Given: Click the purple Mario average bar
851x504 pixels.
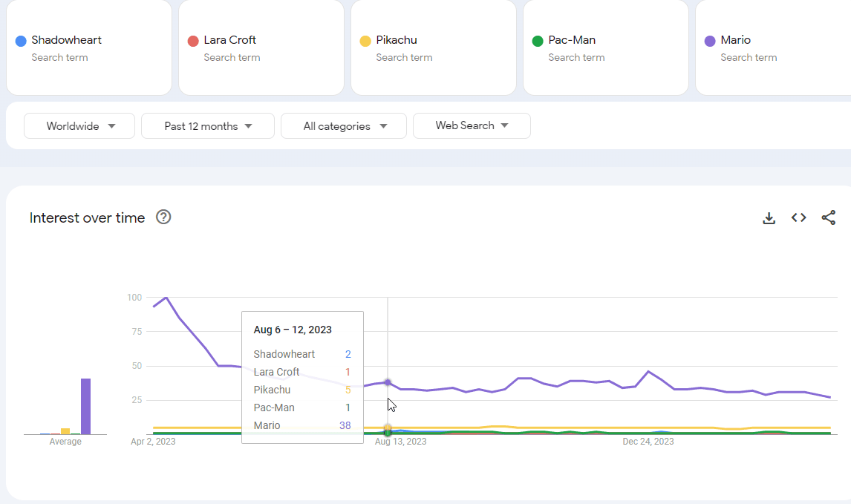Looking at the screenshot, I should [85, 406].
